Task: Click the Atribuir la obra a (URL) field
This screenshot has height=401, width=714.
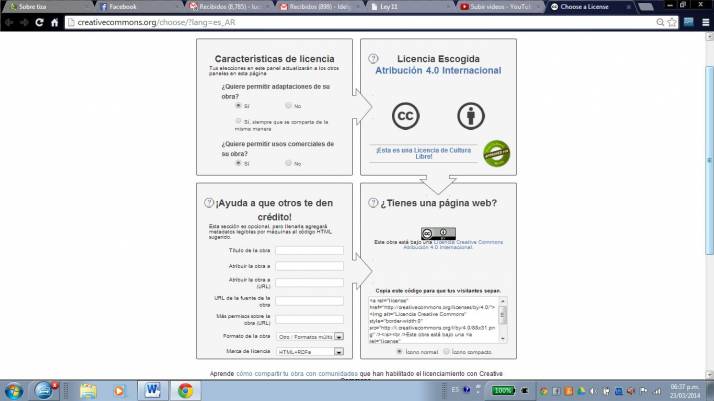Action: tap(310, 283)
